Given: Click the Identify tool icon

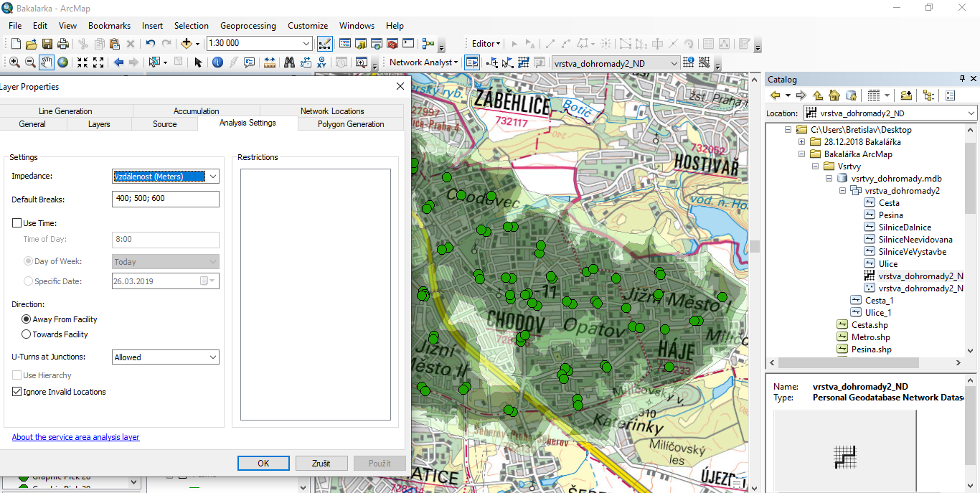Looking at the screenshot, I should coord(218,62).
